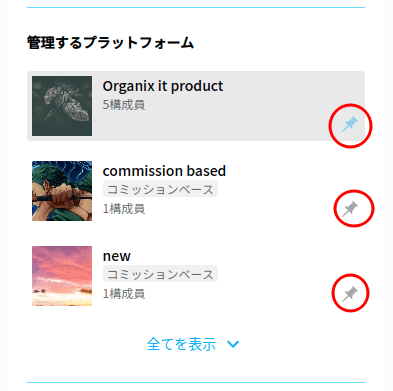Select the platform title new
This screenshot has height=391, width=393.
pos(116,256)
